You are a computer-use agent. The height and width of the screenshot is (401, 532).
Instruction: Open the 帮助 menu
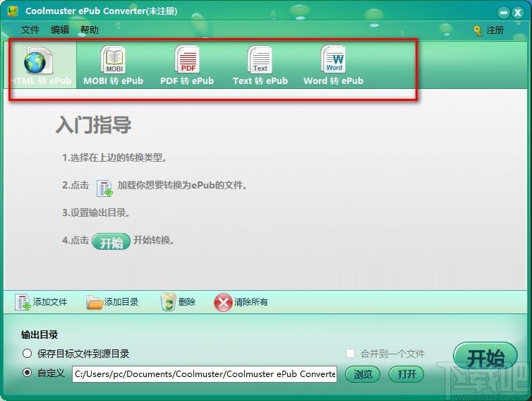click(x=89, y=30)
